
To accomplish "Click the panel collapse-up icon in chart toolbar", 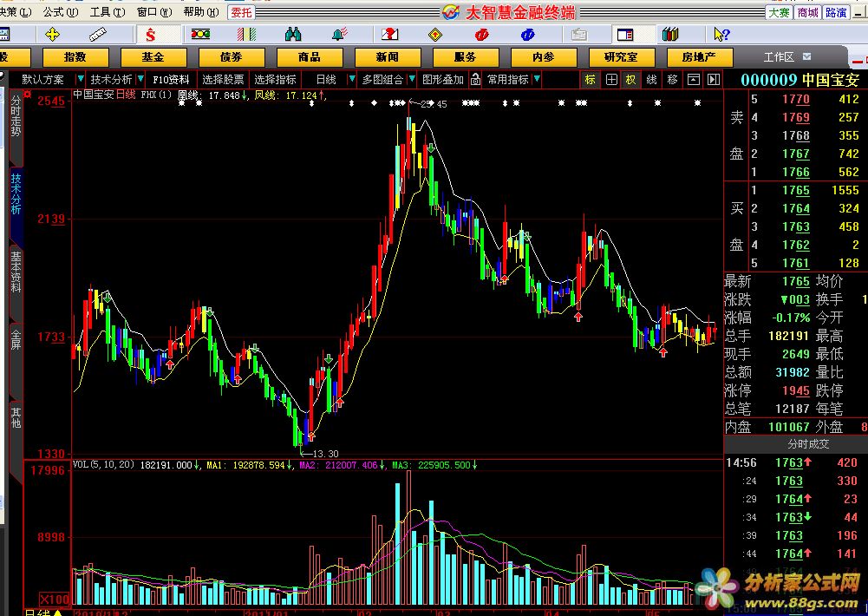I will (694, 80).
